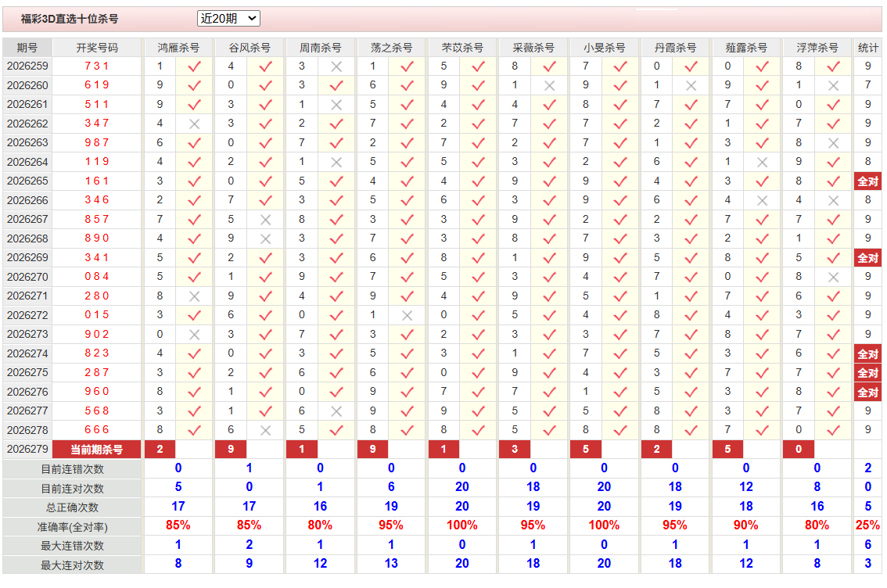
Task: Select the 开奖号码 column header
Action: click(x=97, y=48)
